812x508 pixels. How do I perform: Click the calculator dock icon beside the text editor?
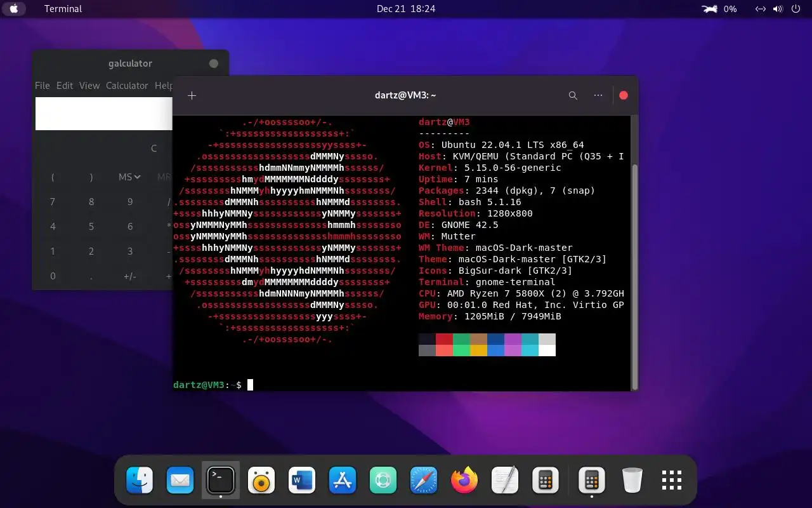546,480
